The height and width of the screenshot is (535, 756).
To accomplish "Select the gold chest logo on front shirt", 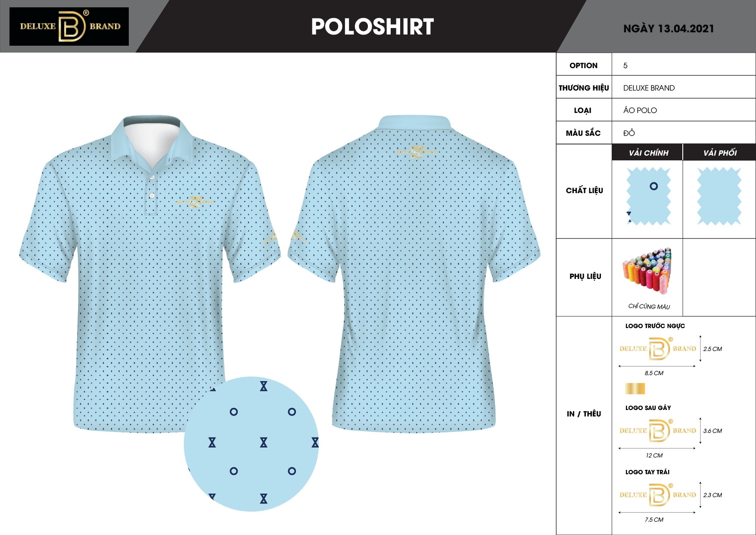I will (x=195, y=202).
